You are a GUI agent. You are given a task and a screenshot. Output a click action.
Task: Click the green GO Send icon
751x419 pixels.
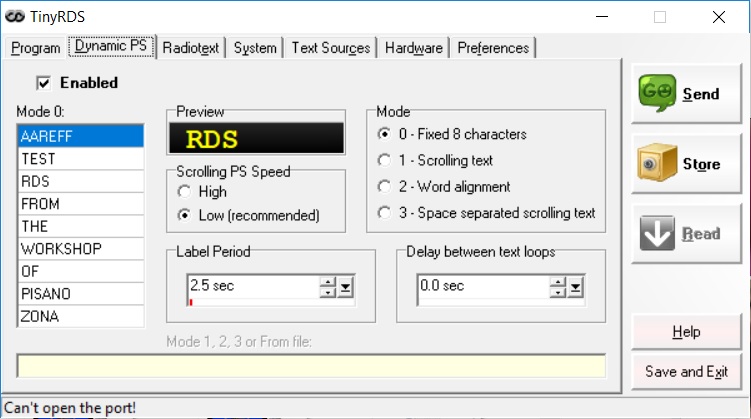(x=657, y=93)
